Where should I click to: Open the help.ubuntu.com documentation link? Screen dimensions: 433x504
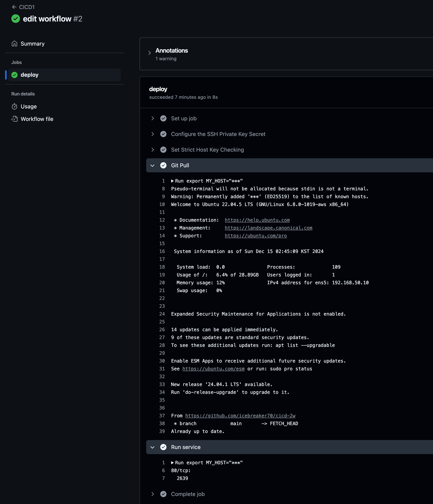click(x=257, y=220)
